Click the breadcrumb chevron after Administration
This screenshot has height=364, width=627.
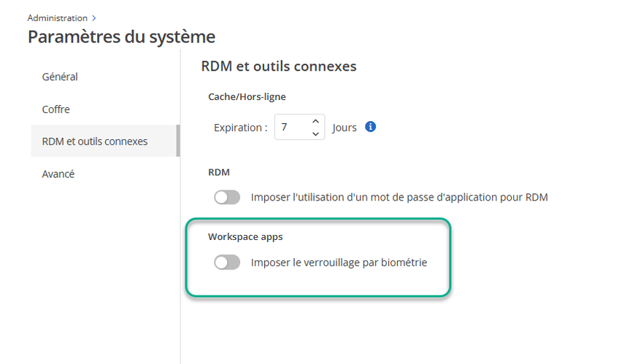94,18
